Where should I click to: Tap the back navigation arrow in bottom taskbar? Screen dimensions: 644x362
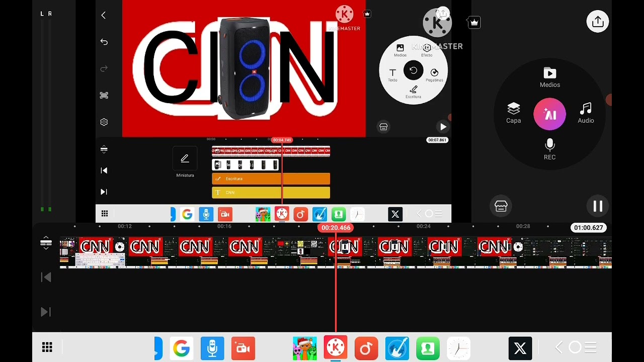[558, 347]
